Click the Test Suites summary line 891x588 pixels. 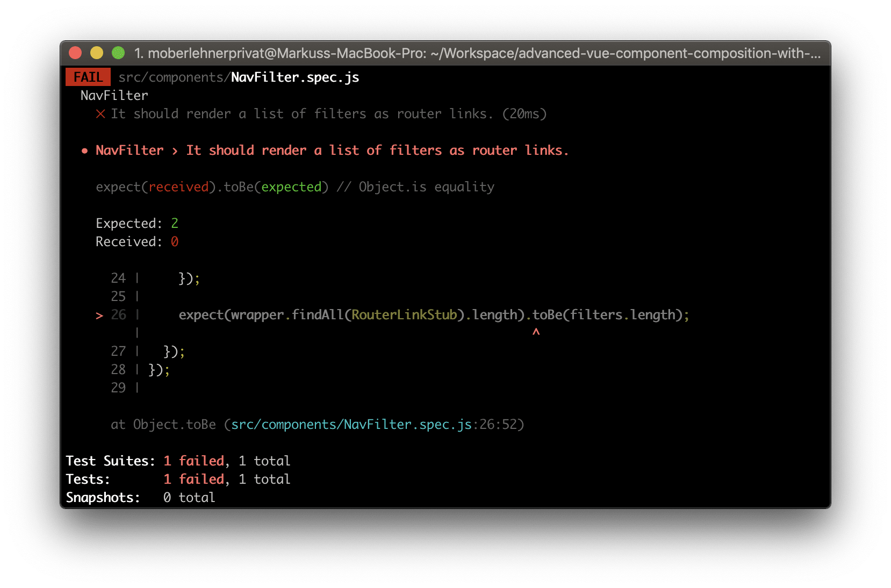pyautogui.click(x=178, y=461)
